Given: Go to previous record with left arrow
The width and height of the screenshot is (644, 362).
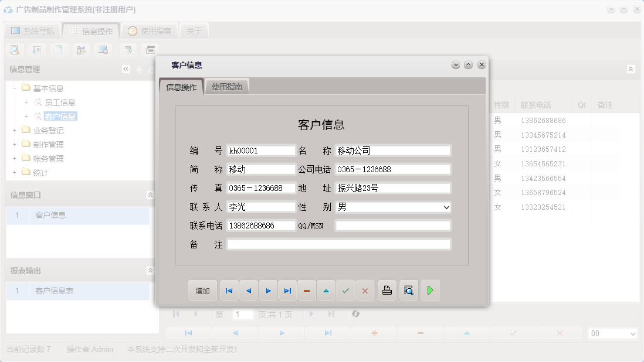Looking at the screenshot, I should point(248,290).
